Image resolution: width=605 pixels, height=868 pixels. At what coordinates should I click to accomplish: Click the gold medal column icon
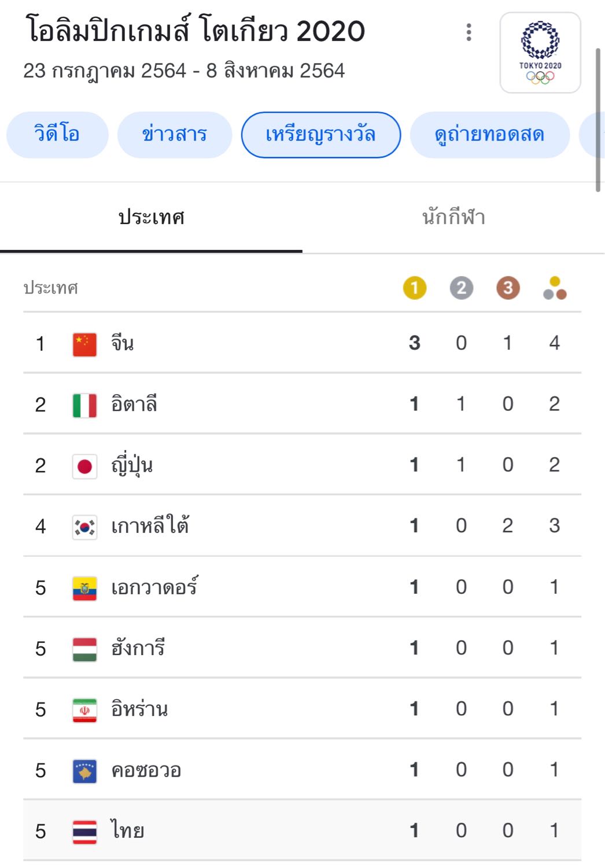pyautogui.click(x=414, y=288)
